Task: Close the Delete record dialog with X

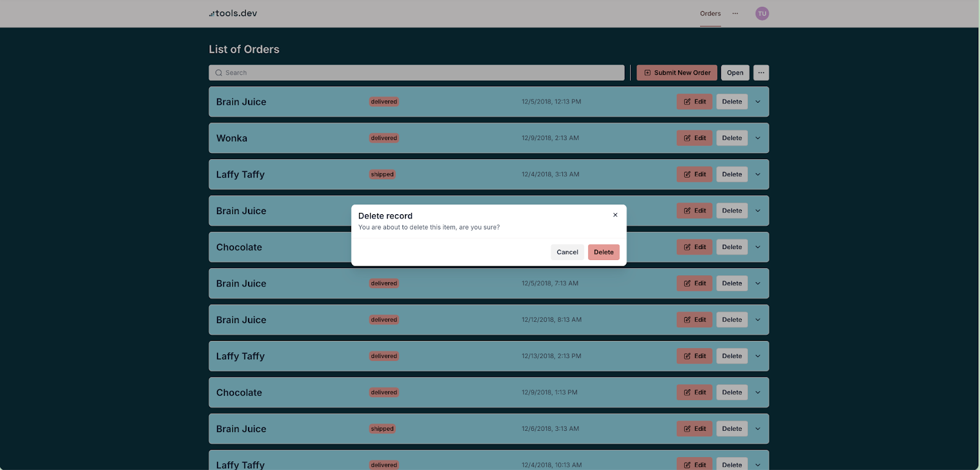Action: click(x=615, y=215)
